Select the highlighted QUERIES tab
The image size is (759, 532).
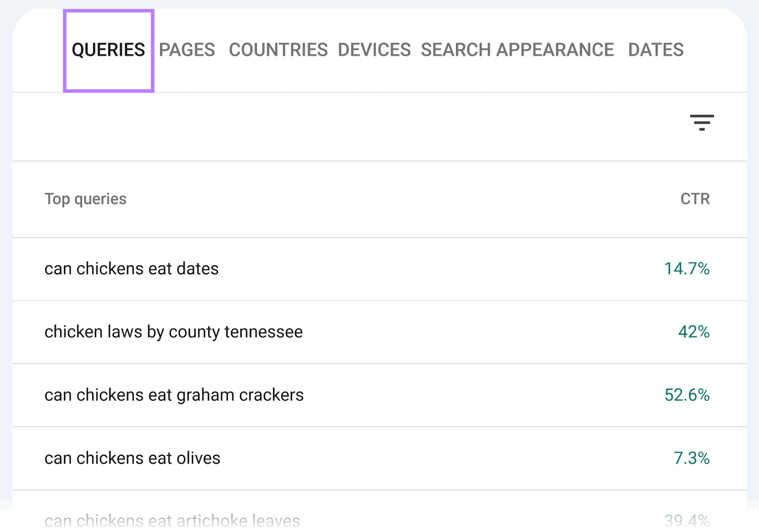pyautogui.click(x=108, y=49)
